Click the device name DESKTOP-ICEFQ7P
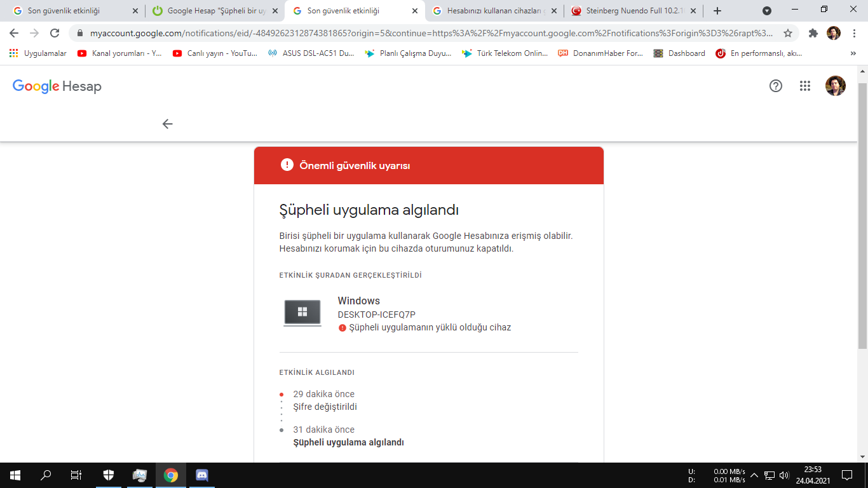Viewport: 868px width, 488px height. (377, 315)
